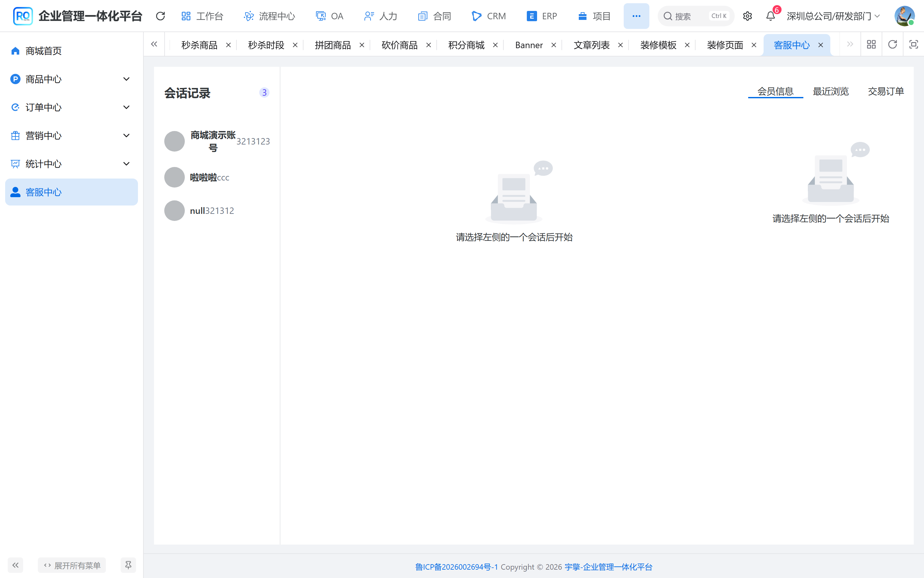Expand 统计中心 sidebar menu
Viewport: 924px width, 578px height.
(x=72, y=164)
